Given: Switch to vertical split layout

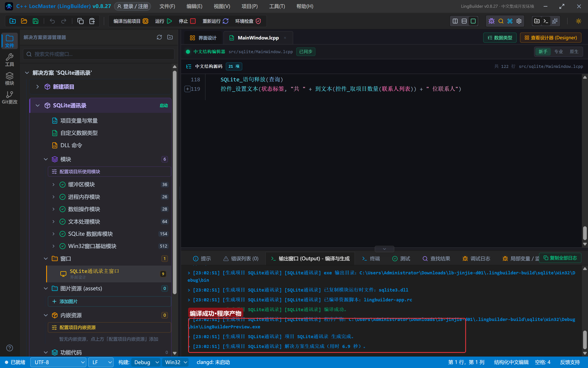Looking at the screenshot, I should tap(455, 21).
